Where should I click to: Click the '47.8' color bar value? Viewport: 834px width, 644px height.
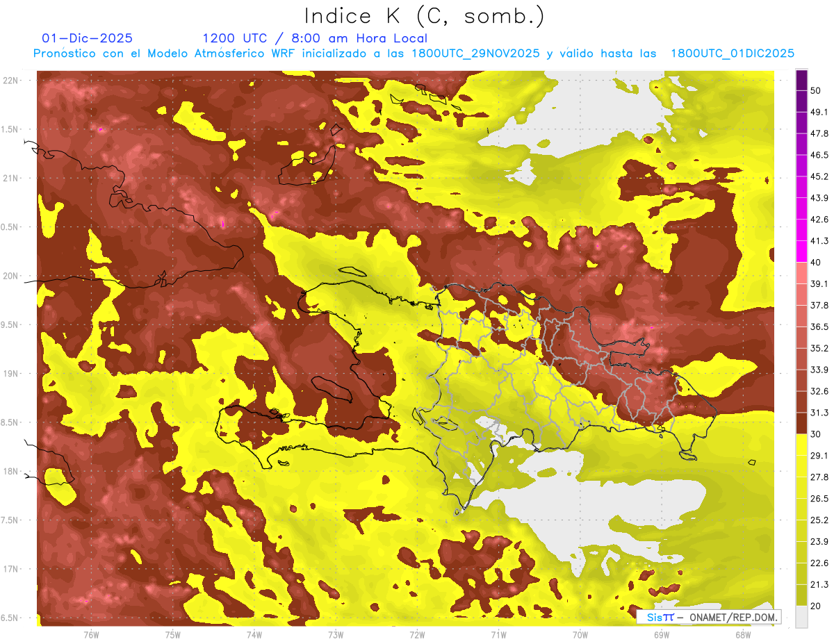click(819, 133)
